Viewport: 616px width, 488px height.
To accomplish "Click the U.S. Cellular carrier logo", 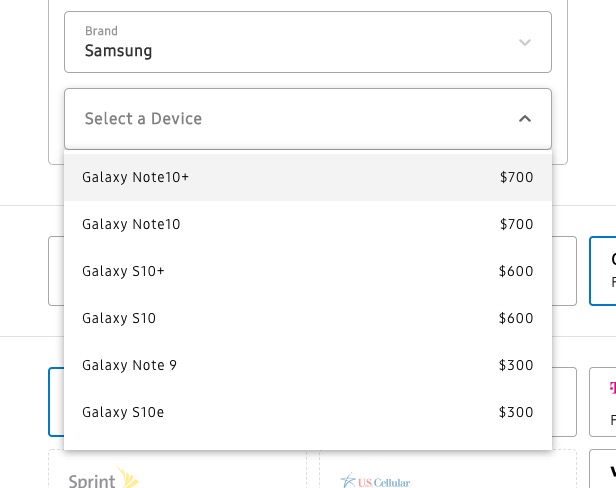I will [375, 481].
